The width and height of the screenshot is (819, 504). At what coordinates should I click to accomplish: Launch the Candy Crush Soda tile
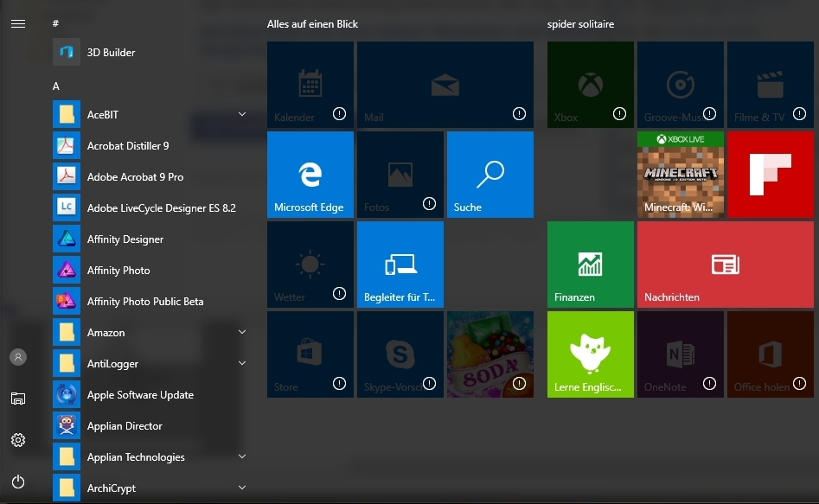490,354
